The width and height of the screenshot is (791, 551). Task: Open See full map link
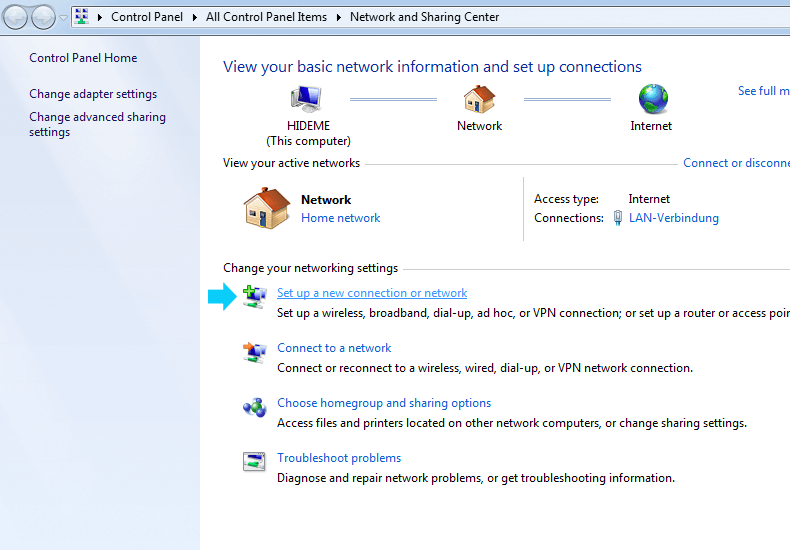pyautogui.click(x=764, y=91)
